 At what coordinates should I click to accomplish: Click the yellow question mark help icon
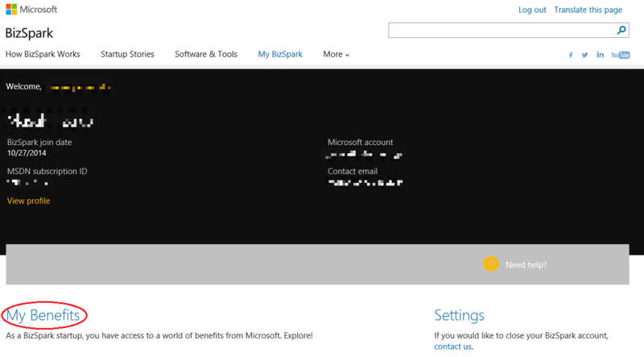(491, 264)
